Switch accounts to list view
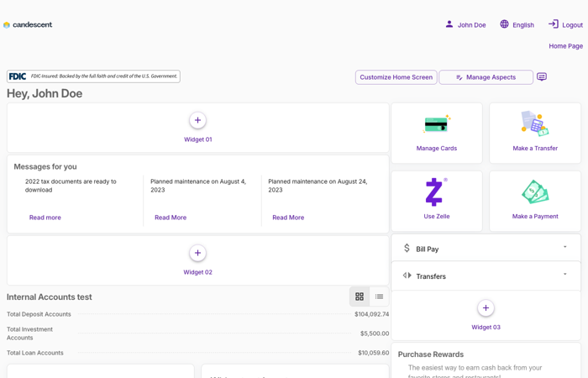Viewport: 588px width, 378px height. [379, 297]
